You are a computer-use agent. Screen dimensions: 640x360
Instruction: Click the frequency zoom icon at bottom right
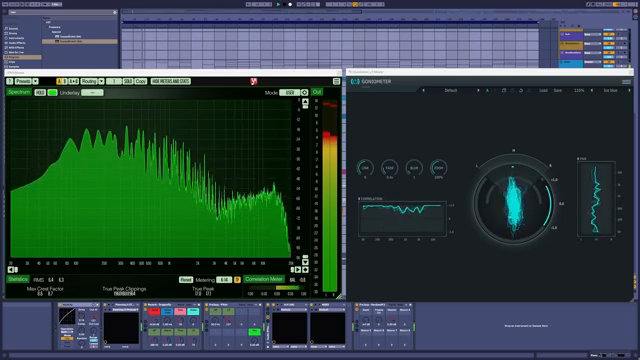305,269
